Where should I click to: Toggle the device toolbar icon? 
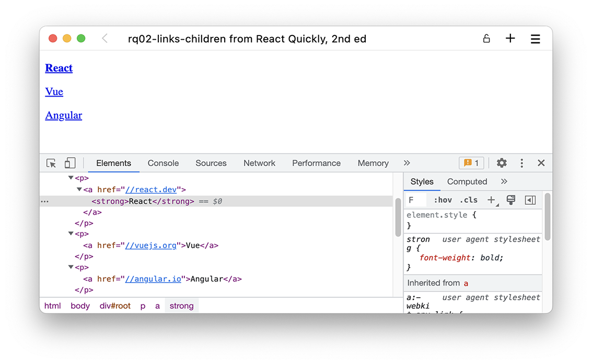pyautogui.click(x=70, y=163)
